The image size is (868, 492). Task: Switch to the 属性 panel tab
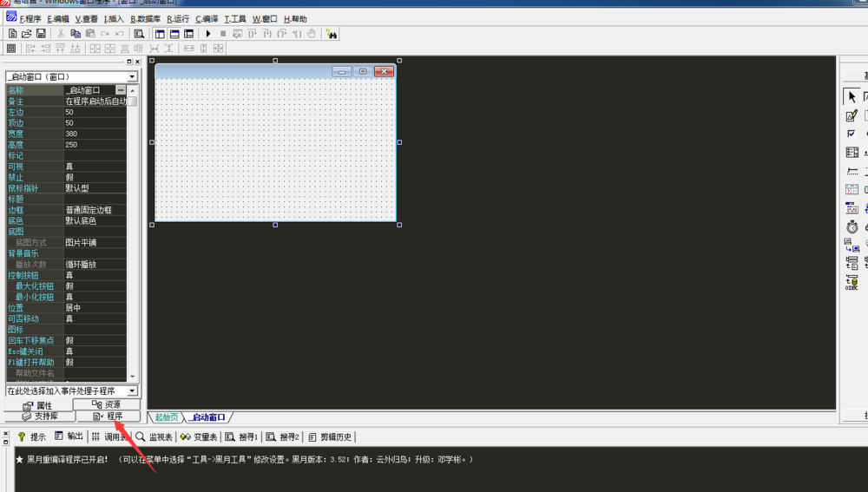point(37,405)
